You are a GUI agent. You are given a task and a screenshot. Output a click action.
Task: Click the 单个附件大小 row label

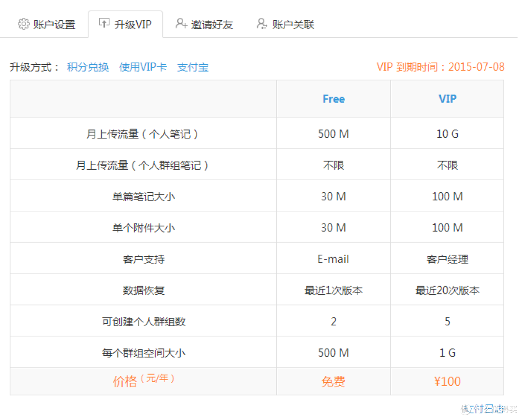point(143,228)
